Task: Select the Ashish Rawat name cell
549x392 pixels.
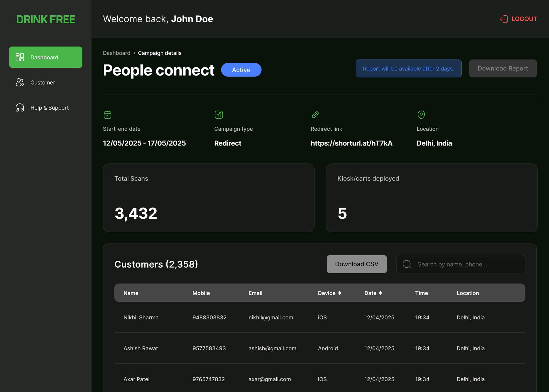Action: 141,348
